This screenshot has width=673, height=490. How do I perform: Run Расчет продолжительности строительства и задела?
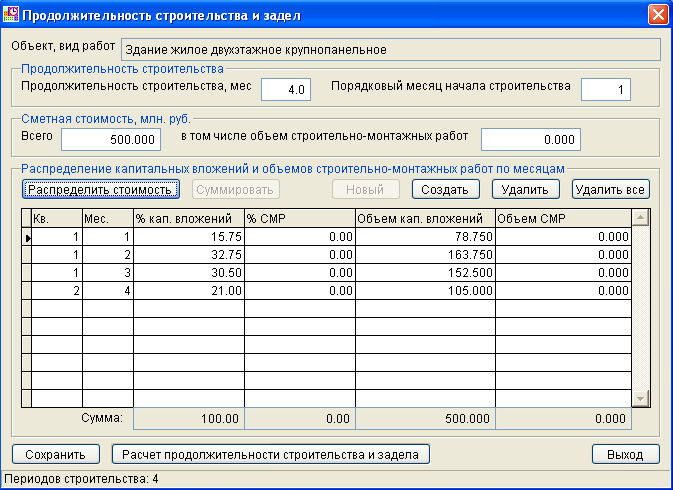(271, 454)
